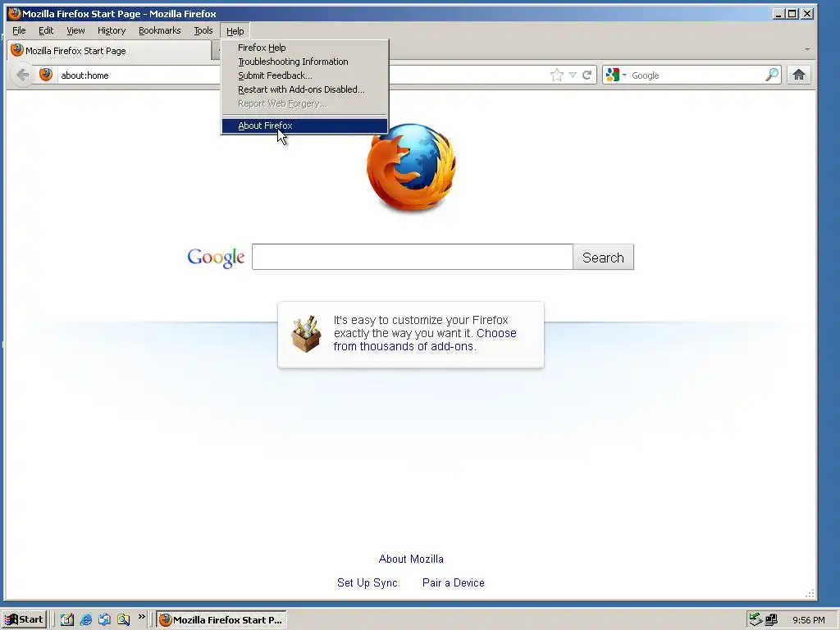Click the third quick launch icon after Internet Explorer
The height and width of the screenshot is (630, 840).
tap(104, 620)
